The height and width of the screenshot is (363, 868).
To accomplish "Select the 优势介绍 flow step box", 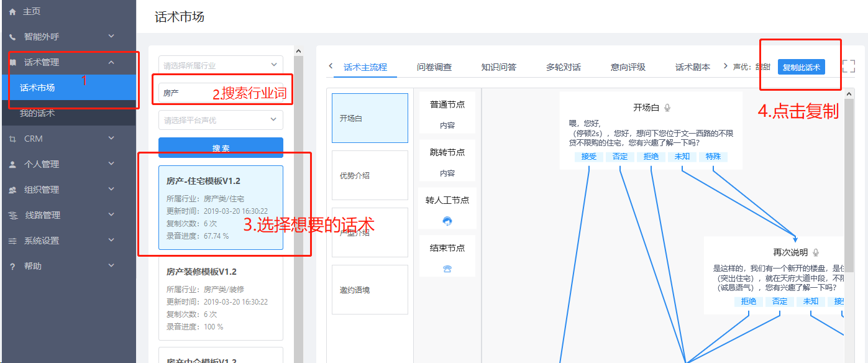I will [x=370, y=175].
